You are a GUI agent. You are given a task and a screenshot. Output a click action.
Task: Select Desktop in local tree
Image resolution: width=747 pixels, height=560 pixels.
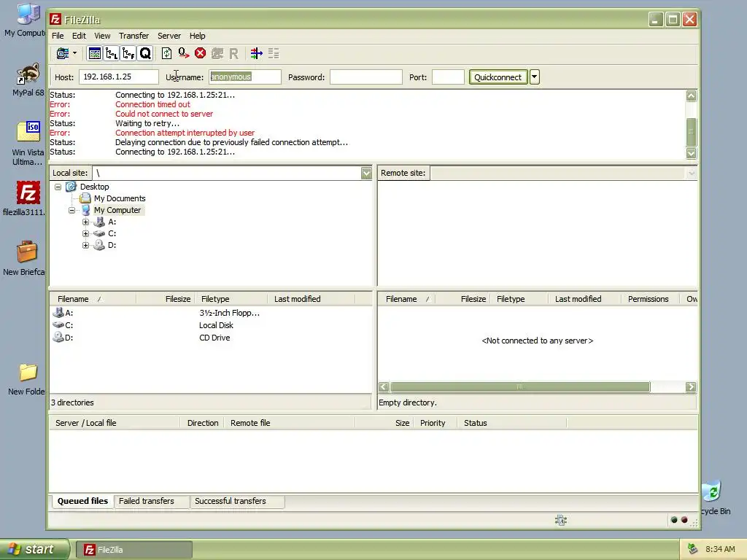point(94,187)
